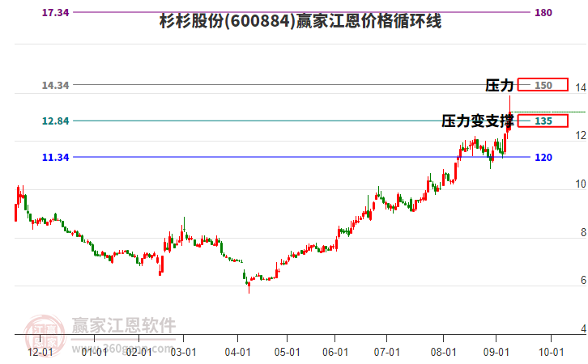This screenshot has width=588, height=364.
Task: Click the 压力 annotation label
Action: tap(500, 86)
